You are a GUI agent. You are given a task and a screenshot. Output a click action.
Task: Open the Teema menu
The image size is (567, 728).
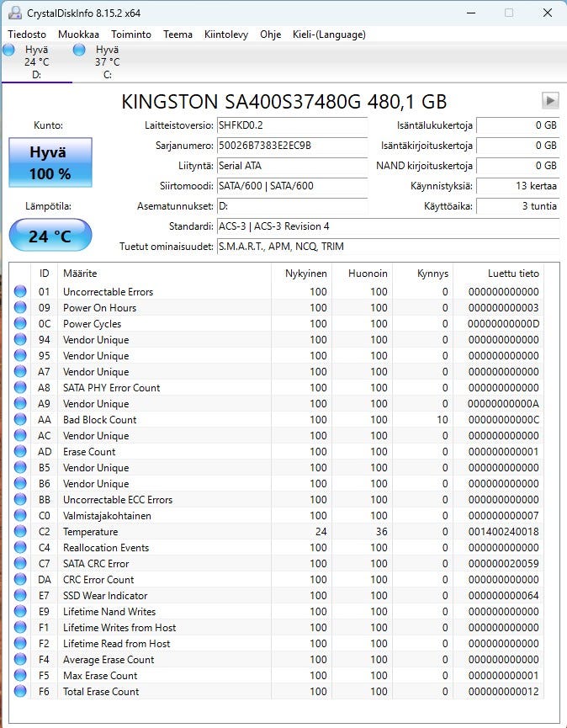coord(178,35)
